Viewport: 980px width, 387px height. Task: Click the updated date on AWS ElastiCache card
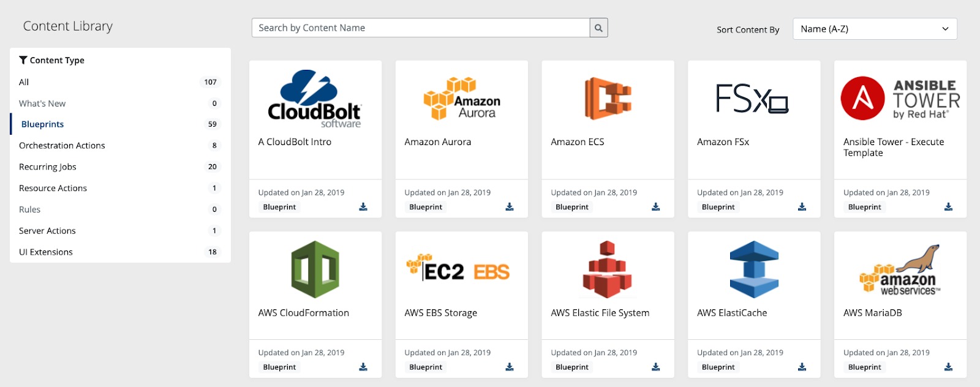[741, 353]
